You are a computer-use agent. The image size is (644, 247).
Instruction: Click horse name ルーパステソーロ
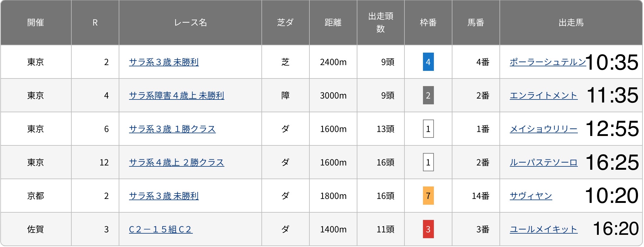pyautogui.click(x=543, y=162)
